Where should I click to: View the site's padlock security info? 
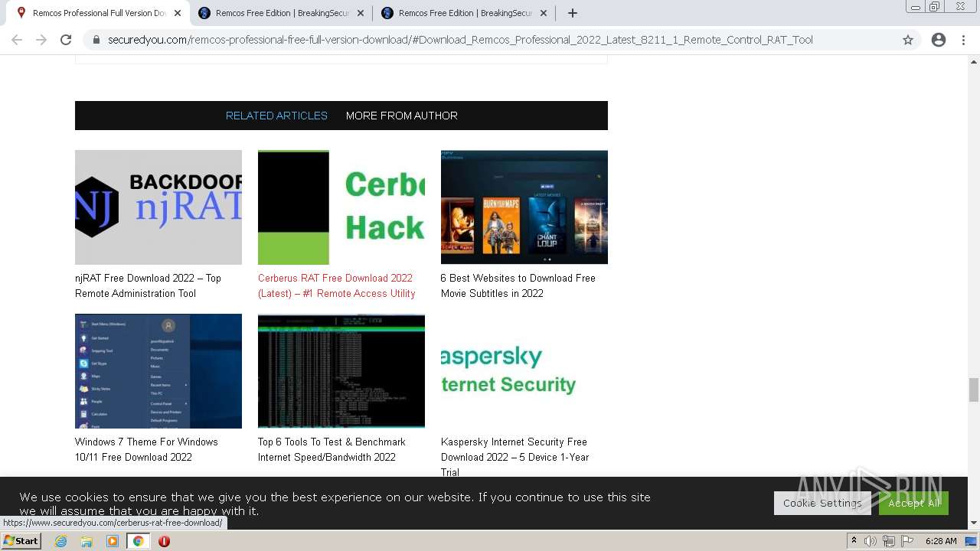(x=96, y=40)
